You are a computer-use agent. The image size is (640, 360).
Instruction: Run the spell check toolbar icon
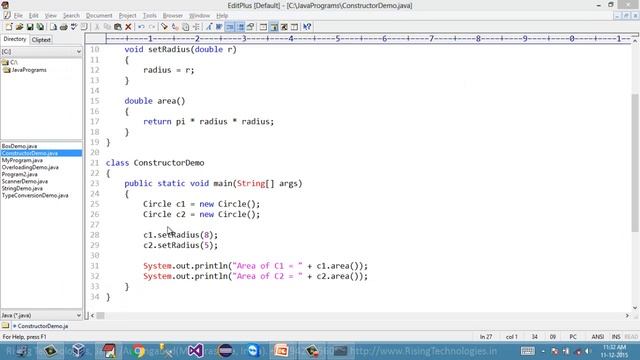coord(74,27)
